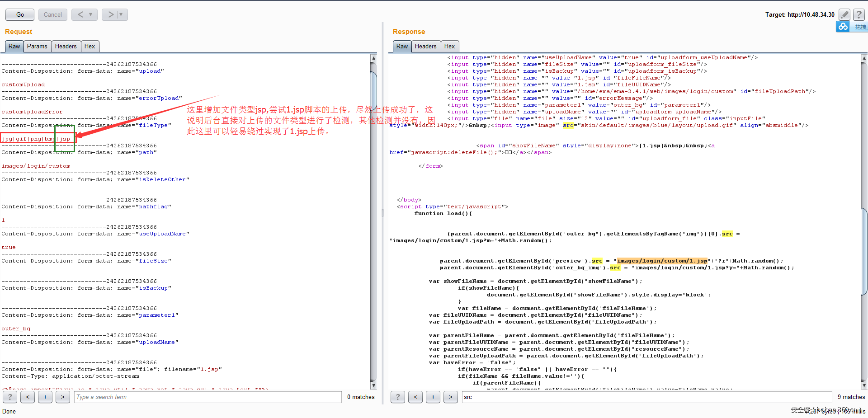The image size is (868, 418).
Task: Click the blue cloud drag icon near top right
Action: pos(843,26)
